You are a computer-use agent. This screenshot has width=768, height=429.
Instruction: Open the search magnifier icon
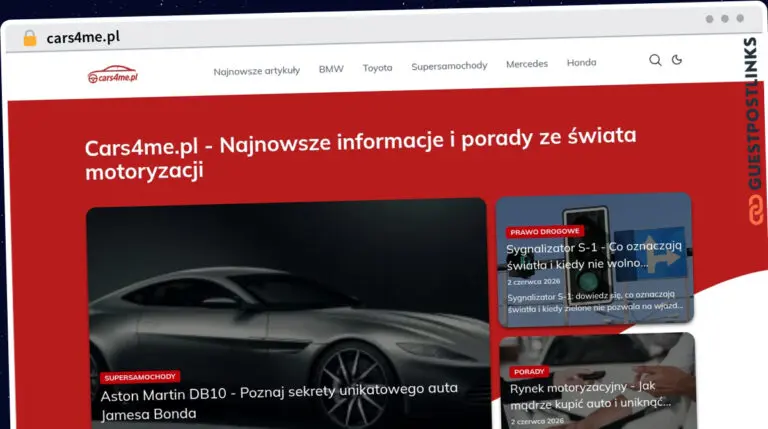(x=655, y=60)
